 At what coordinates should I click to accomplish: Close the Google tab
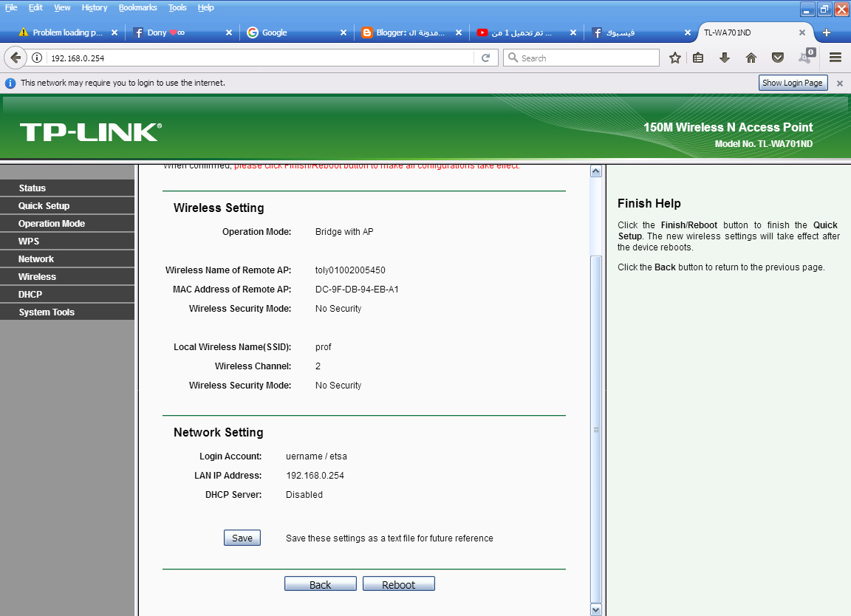click(343, 32)
